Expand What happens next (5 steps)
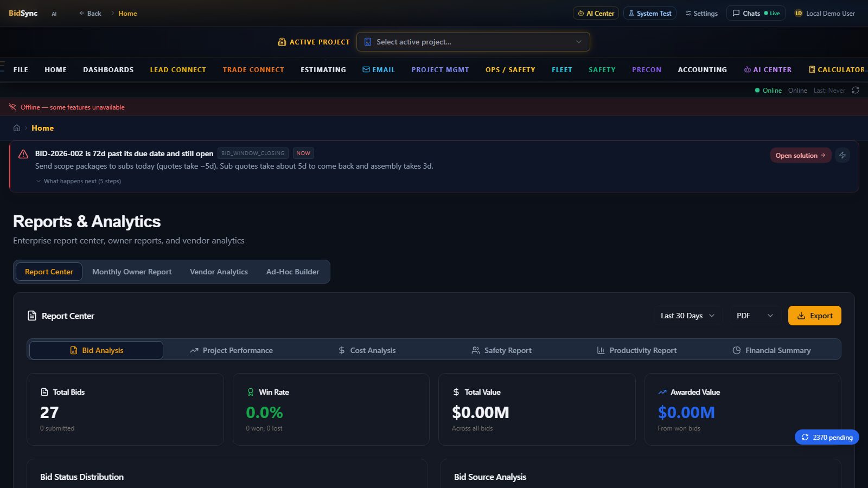The image size is (868, 488). 79,181
